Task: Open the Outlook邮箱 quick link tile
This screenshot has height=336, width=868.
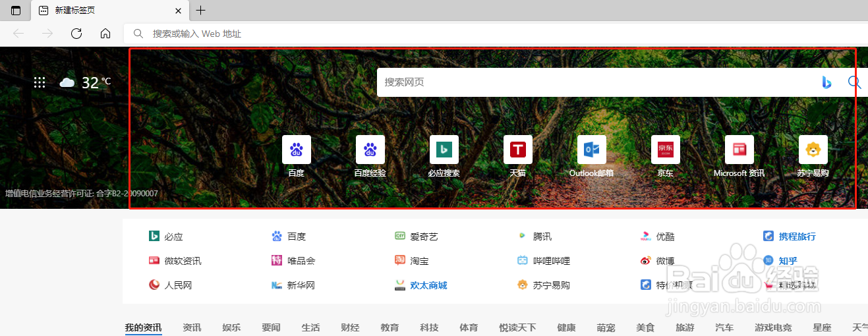Action: click(592, 157)
